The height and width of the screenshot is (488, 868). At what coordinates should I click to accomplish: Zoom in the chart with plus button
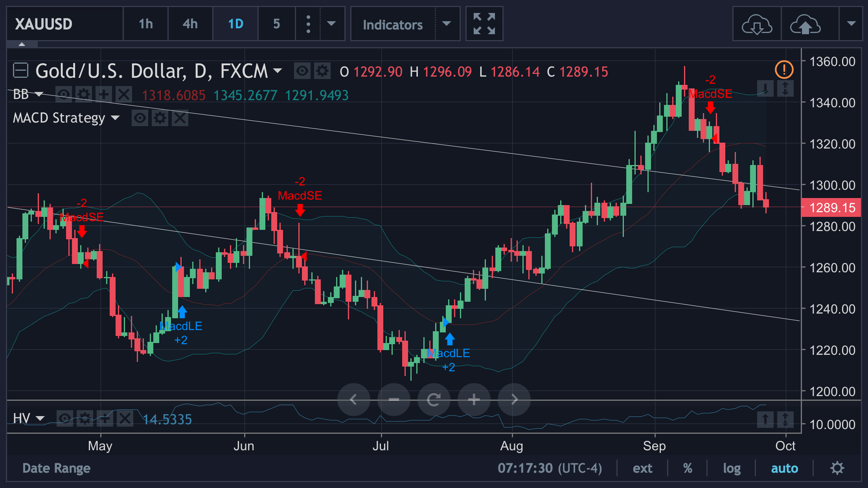point(474,400)
